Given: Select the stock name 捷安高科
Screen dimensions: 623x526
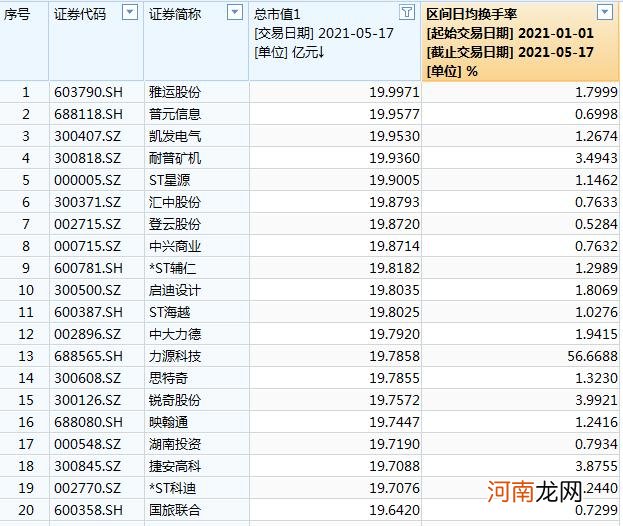Looking at the screenshot, I should 175,466.
